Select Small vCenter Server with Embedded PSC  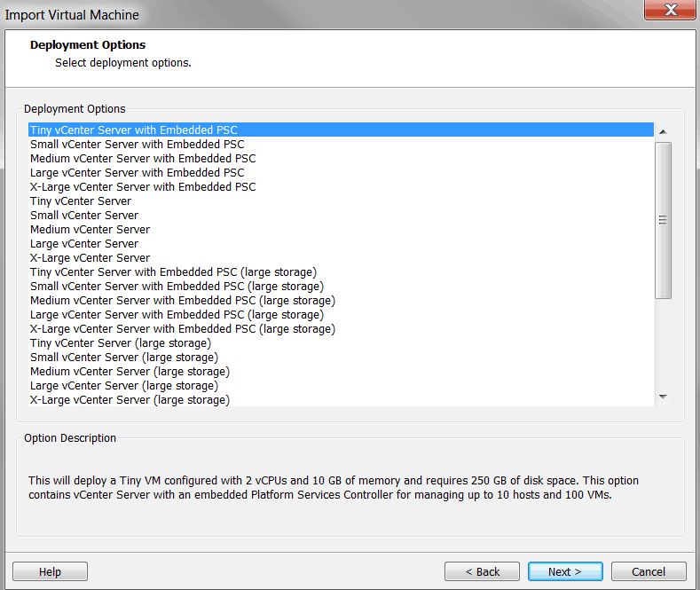[x=137, y=145]
